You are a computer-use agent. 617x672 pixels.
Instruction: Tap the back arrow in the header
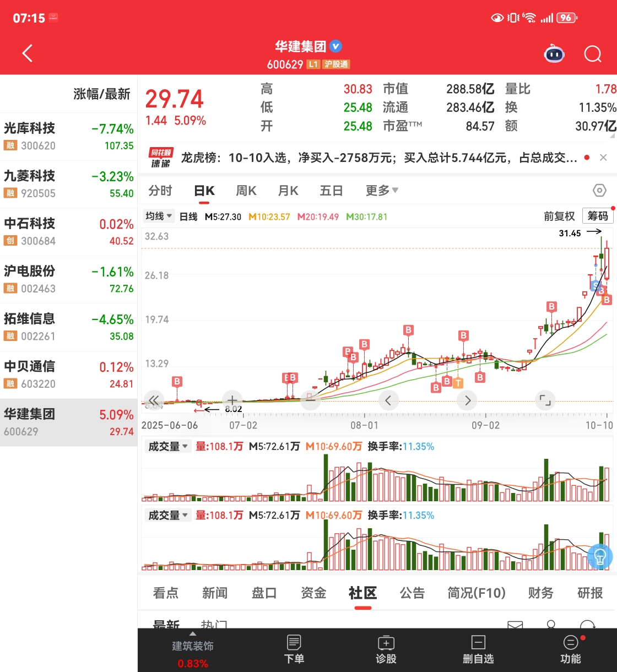[28, 53]
